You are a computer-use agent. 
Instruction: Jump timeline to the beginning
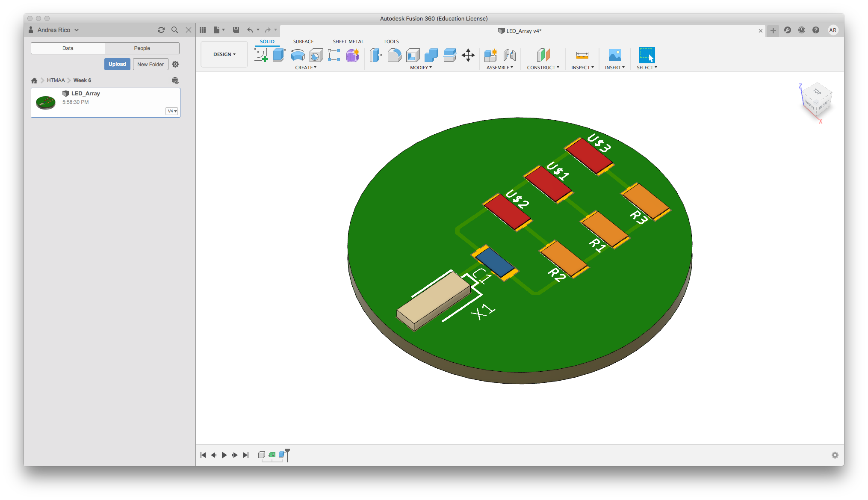pyautogui.click(x=203, y=455)
